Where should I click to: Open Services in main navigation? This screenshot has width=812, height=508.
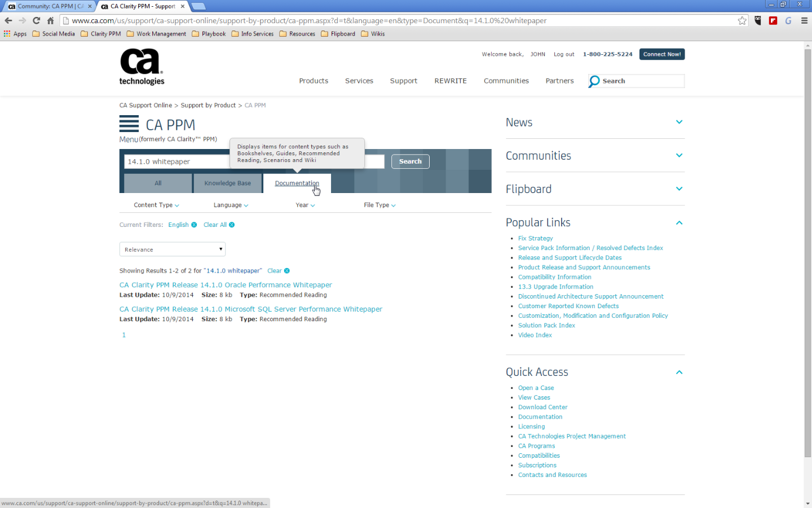359,81
